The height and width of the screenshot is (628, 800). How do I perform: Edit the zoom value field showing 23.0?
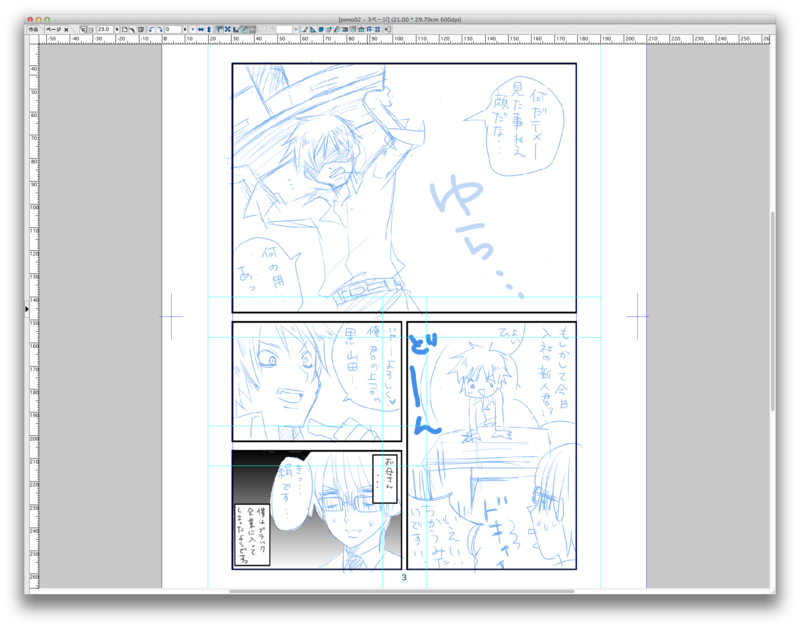click(x=105, y=30)
